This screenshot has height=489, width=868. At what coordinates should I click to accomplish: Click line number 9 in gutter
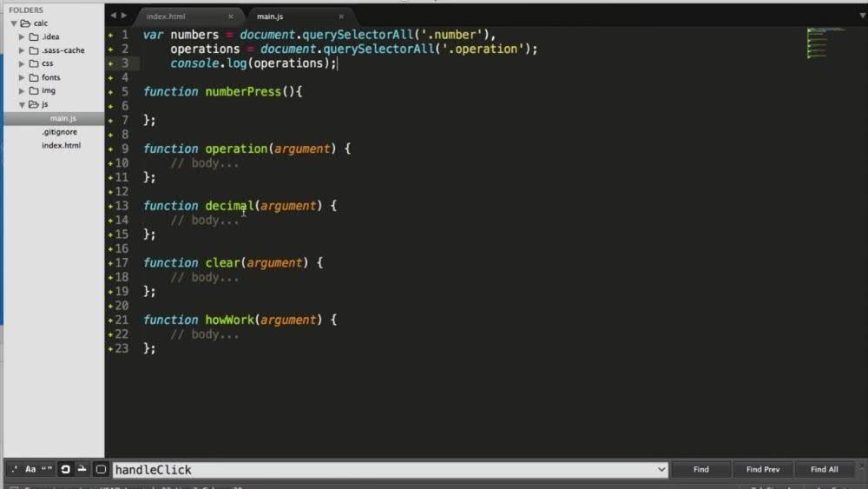pos(125,149)
